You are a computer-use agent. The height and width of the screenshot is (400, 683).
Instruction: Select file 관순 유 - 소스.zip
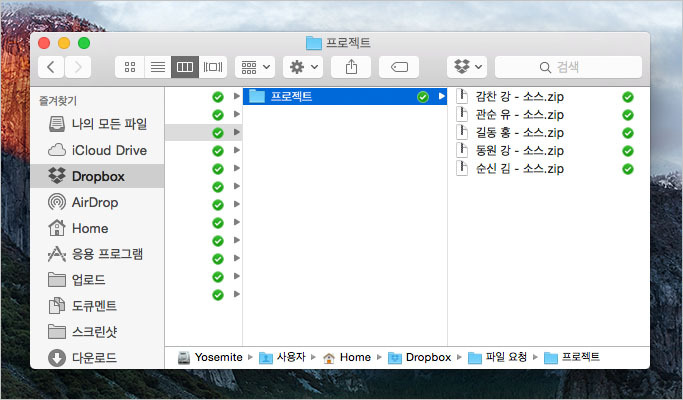pos(519,115)
